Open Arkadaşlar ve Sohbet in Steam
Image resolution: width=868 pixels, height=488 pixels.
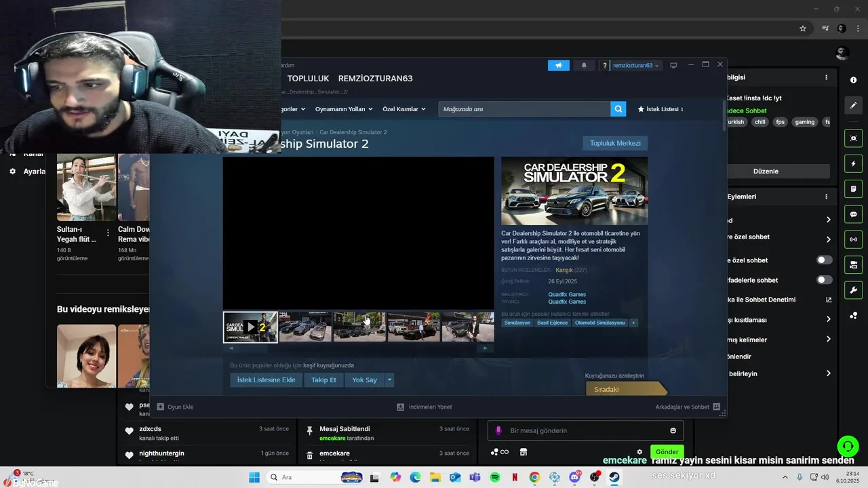pos(688,407)
